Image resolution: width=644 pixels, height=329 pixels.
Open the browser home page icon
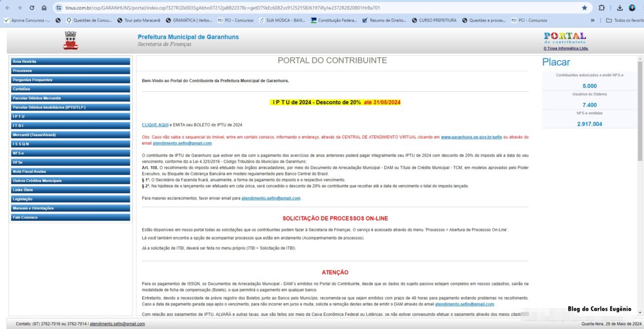(x=44, y=8)
